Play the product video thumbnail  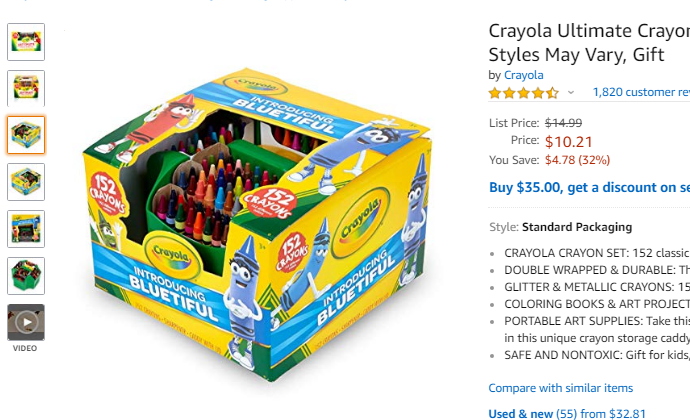click(26, 322)
